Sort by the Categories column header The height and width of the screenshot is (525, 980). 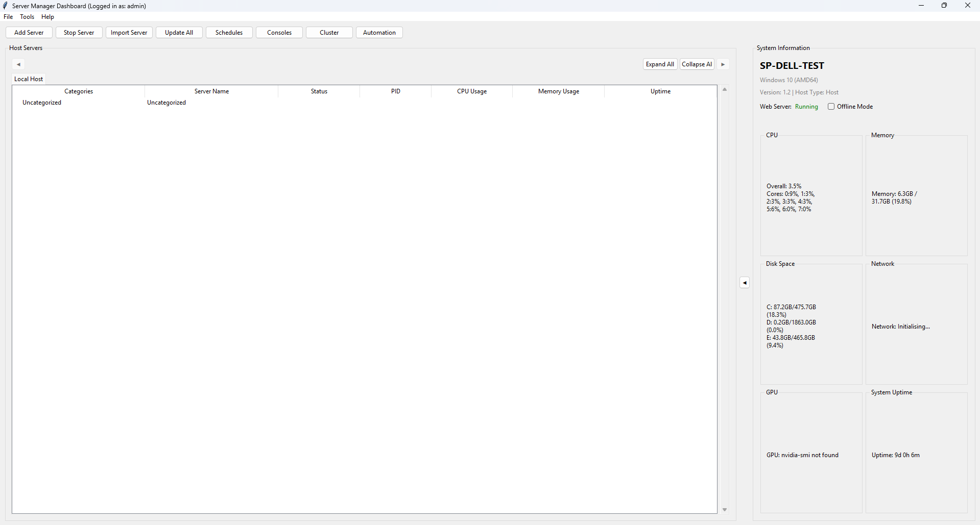[x=79, y=91]
